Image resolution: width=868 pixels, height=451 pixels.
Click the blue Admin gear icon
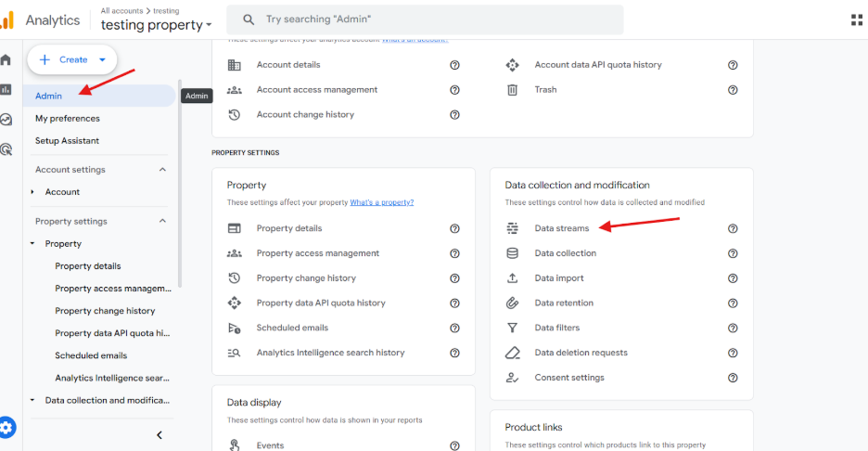pyautogui.click(x=7, y=427)
